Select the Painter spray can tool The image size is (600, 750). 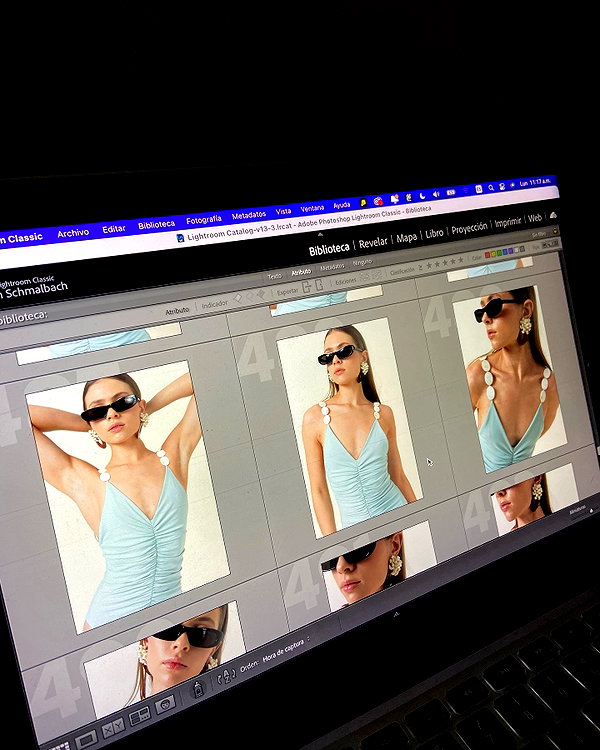198,689
